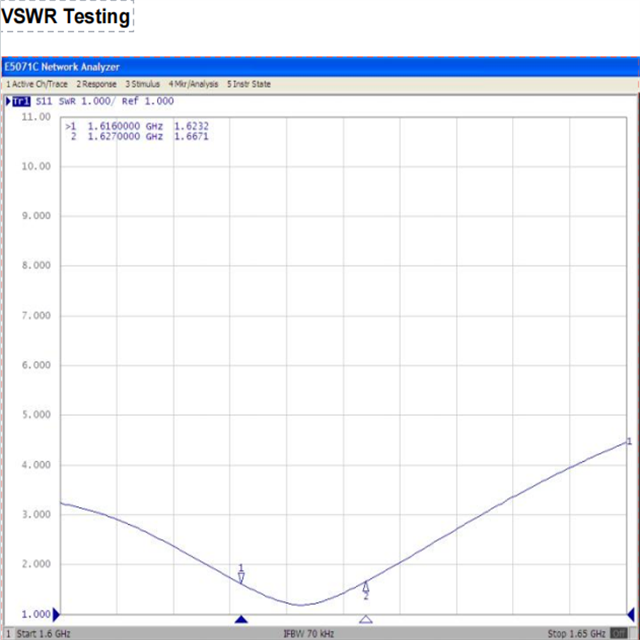Screen dimensions: 640x640
Task: Click marker 2 on the SWR trace
Action: [366, 588]
